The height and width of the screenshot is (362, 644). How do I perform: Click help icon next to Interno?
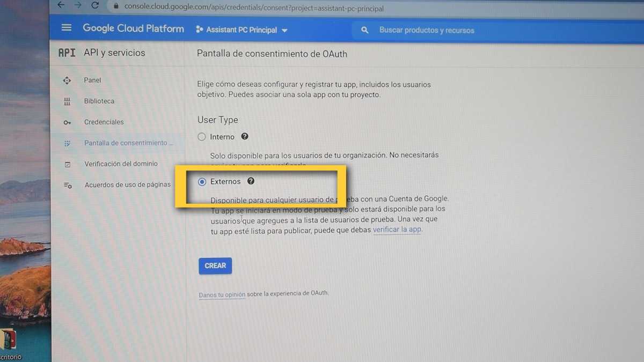point(245,137)
